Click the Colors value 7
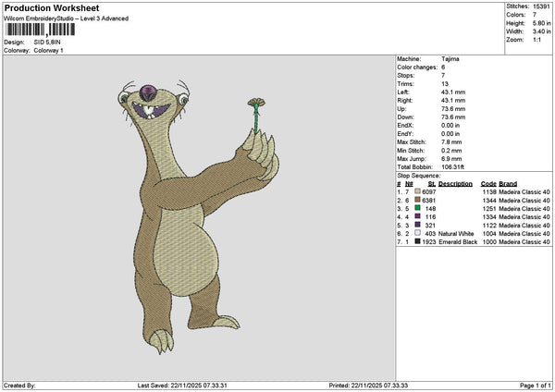 point(535,15)
